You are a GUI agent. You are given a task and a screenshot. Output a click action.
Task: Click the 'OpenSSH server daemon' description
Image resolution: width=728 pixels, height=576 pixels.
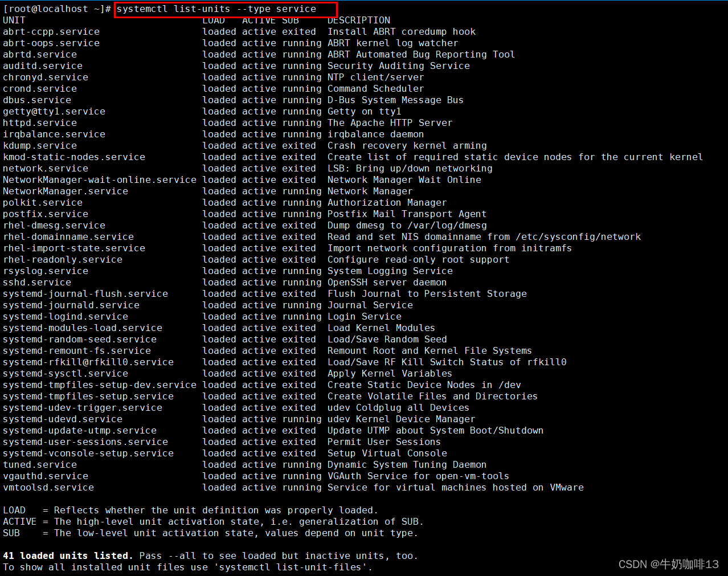(x=387, y=283)
